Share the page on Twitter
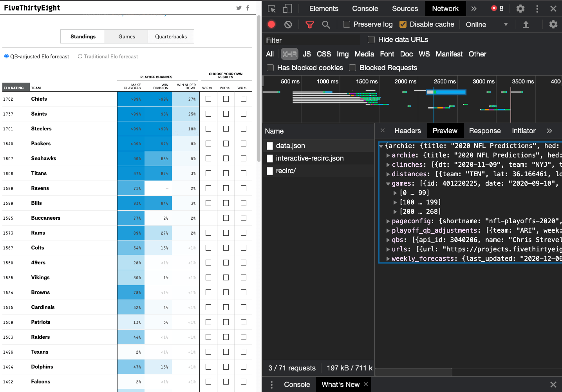Screen dimensions: 562x392 (239, 8)
